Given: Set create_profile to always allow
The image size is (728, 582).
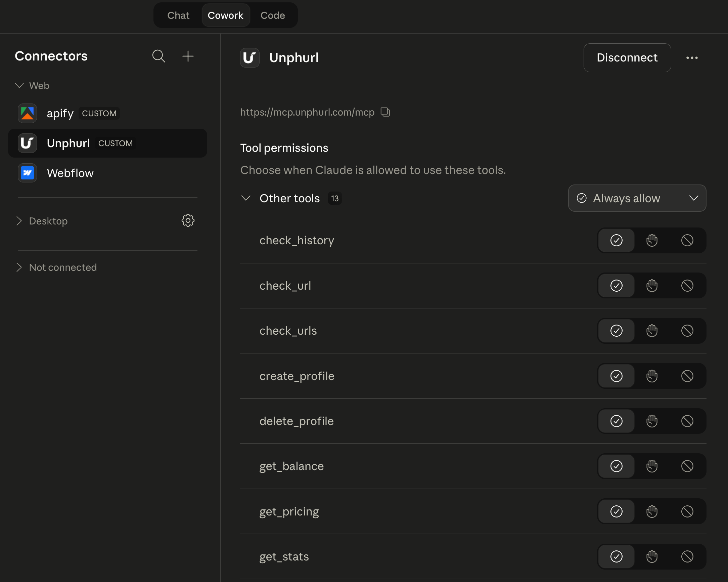Looking at the screenshot, I should click(x=616, y=376).
